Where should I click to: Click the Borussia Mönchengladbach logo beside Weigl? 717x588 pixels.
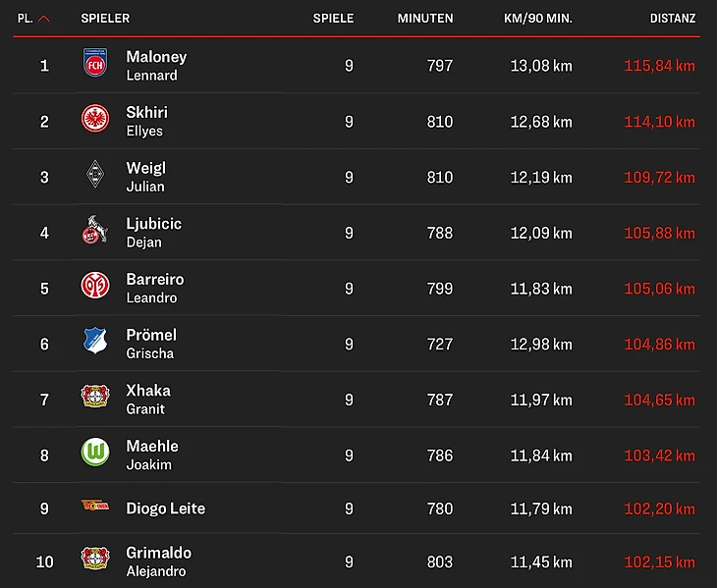pos(95,177)
